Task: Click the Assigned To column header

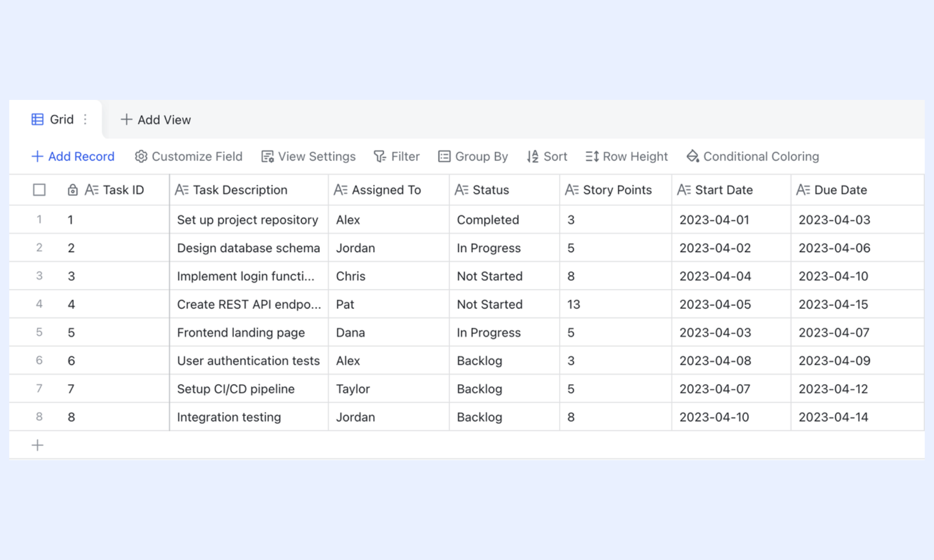Action: tap(389, 190)
